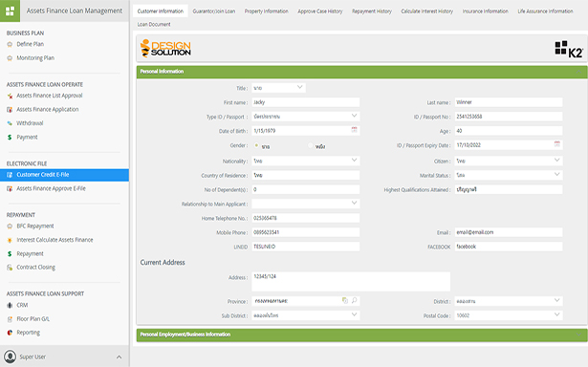Viewport: 588px width, 367px height.
Task: Click the Repayment dollar icon
Action: 10,254
